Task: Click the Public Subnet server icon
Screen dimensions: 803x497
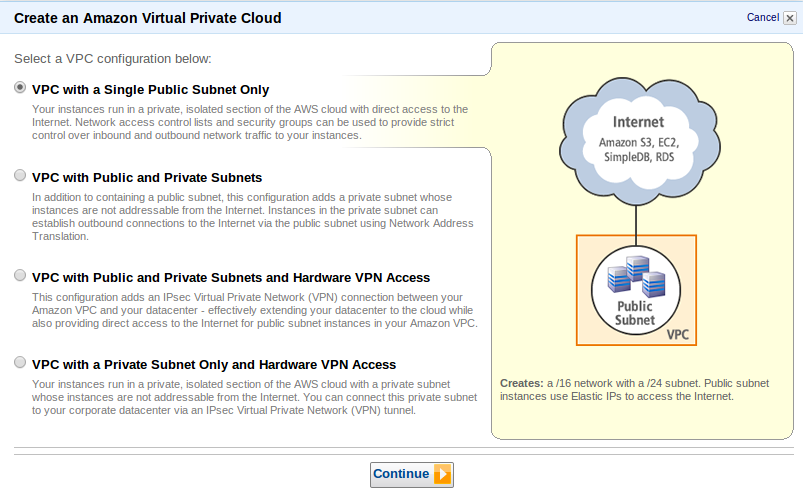Action: 636,277
